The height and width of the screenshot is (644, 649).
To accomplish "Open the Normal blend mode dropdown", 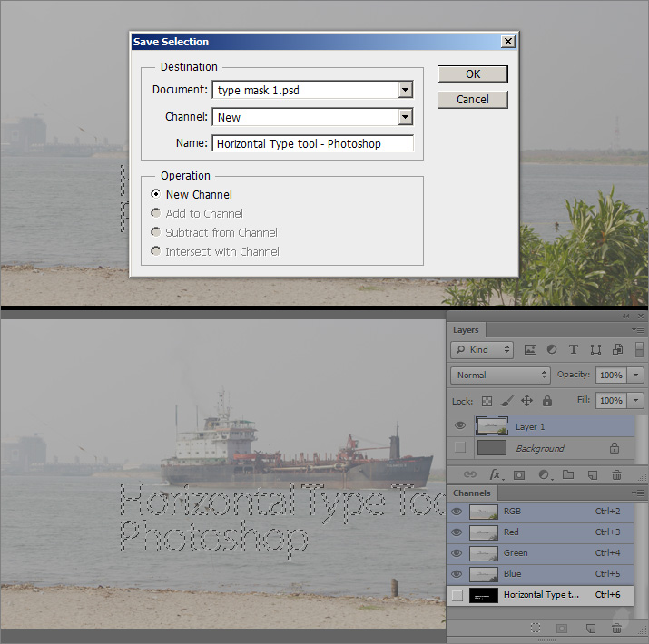I will (500, 375).
